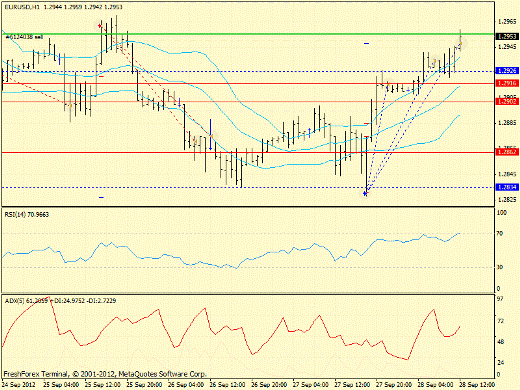
Task: Click the green sell order level line
Action: pyautogui.click(x=248, y=34)
